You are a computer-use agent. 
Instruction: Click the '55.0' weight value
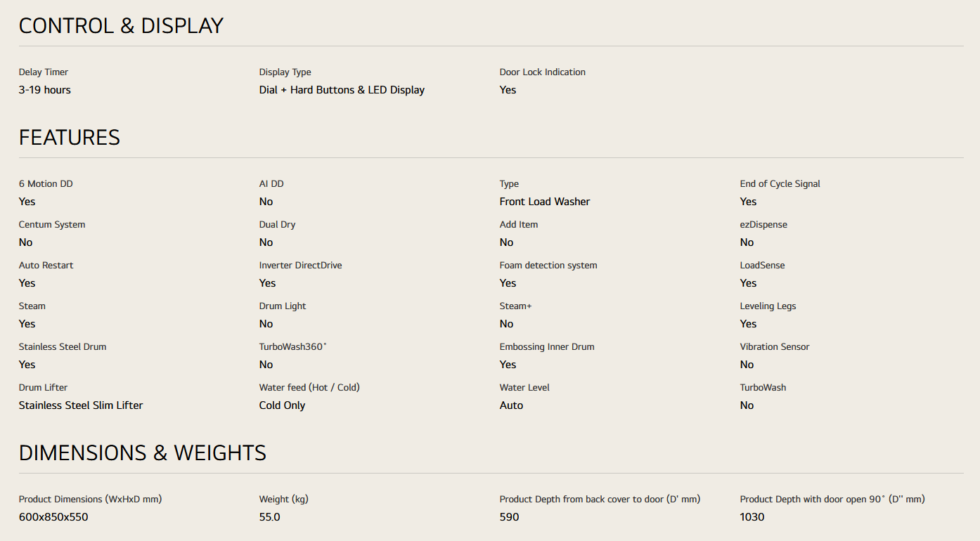269,517
